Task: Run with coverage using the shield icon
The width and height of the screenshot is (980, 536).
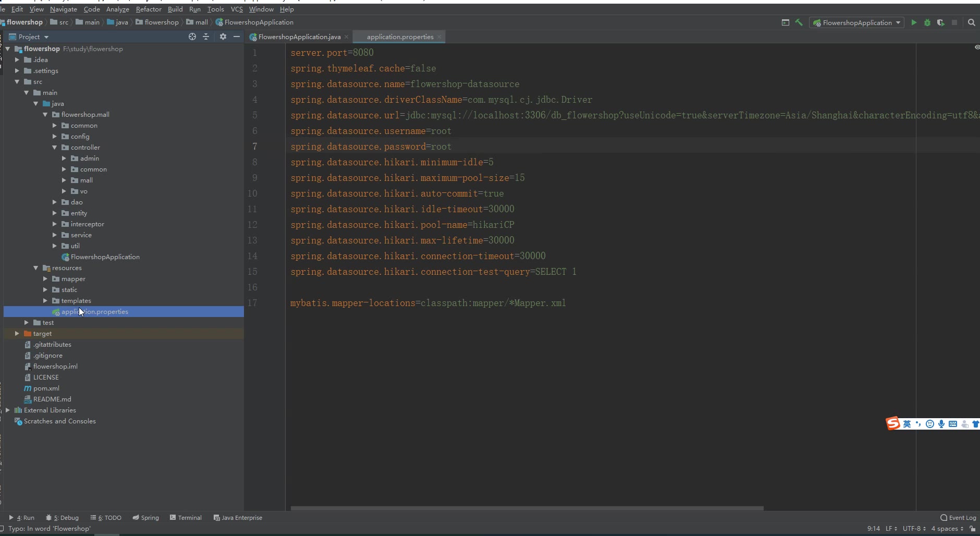Action: click(x=941, y=22)
